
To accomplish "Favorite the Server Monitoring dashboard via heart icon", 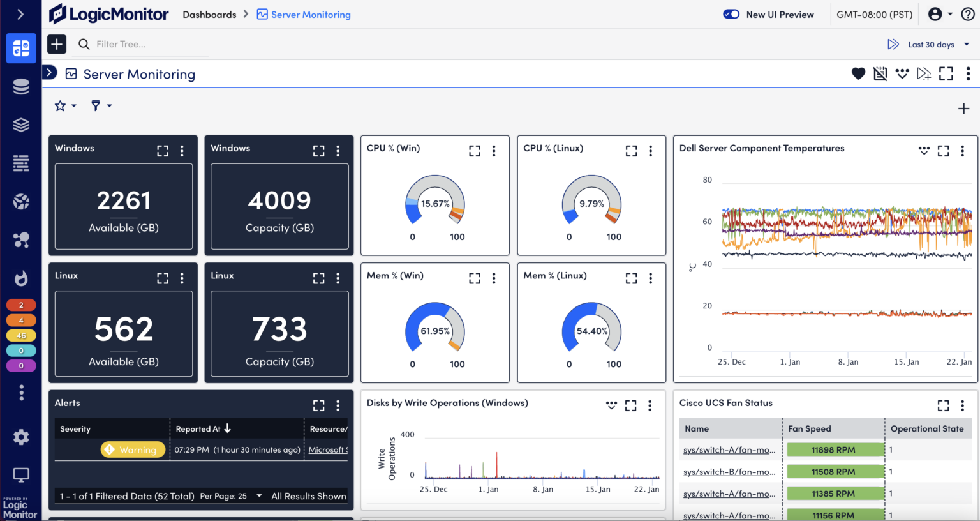I will click(858, 73).
